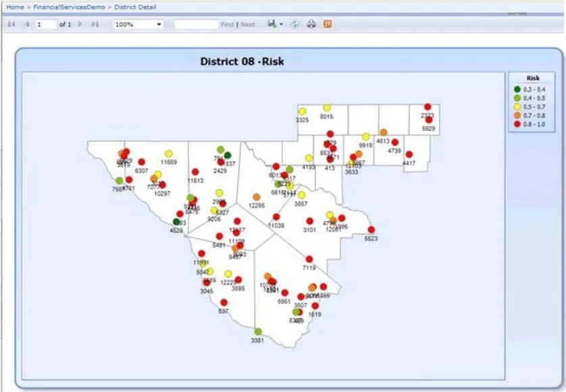Viewport: 566px width, 392px height.
Task: Select yellow marker labeled 3657
Action: coord(302,195)
